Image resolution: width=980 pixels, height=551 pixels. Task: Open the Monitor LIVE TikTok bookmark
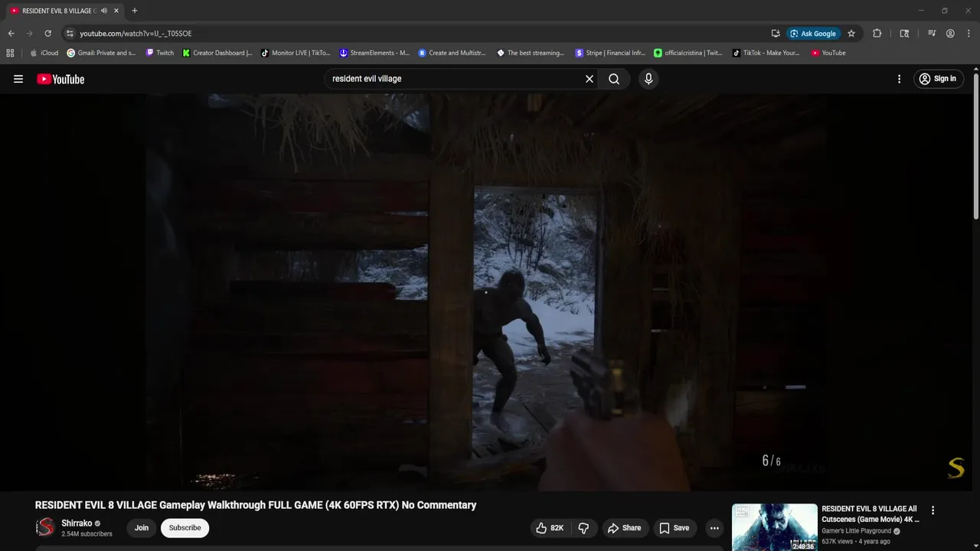pos(296,53)
